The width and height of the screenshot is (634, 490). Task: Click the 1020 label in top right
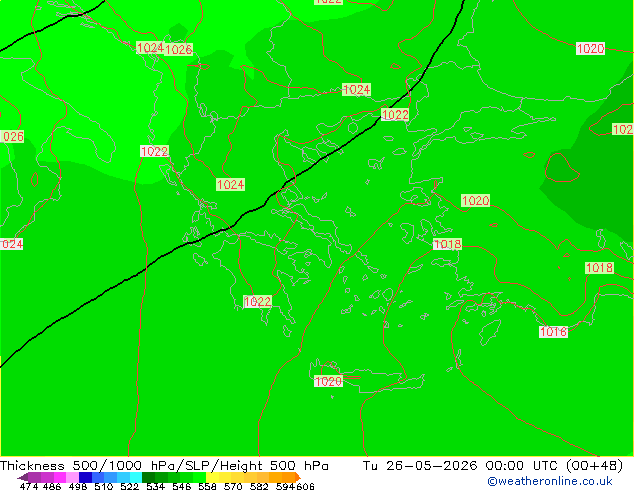tap(590, 49)
